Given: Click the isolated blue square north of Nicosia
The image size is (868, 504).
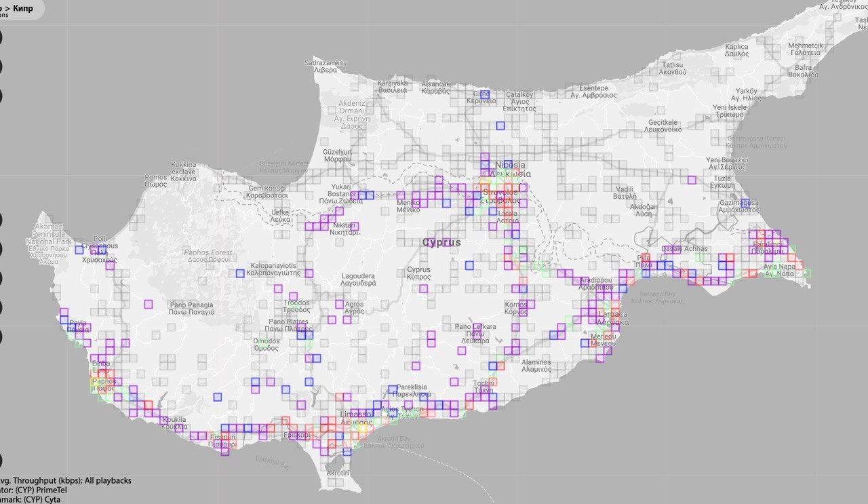Looking at the screenshot, I should pos(500,125).
